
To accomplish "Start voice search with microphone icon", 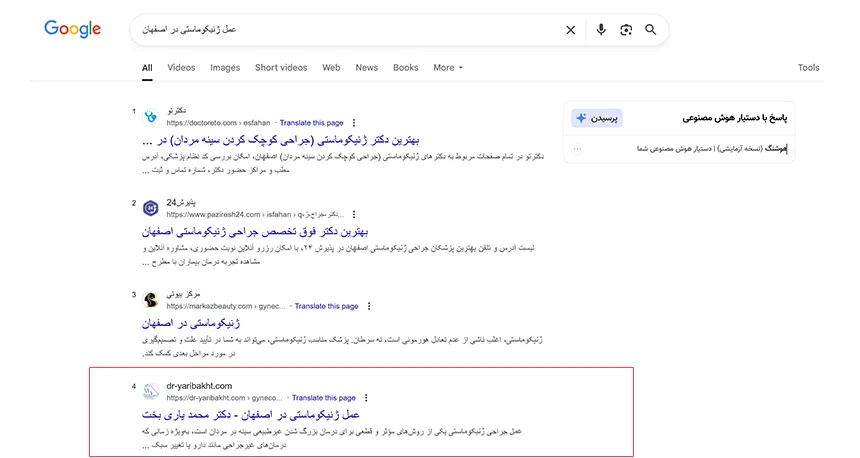I will (601, 30).
